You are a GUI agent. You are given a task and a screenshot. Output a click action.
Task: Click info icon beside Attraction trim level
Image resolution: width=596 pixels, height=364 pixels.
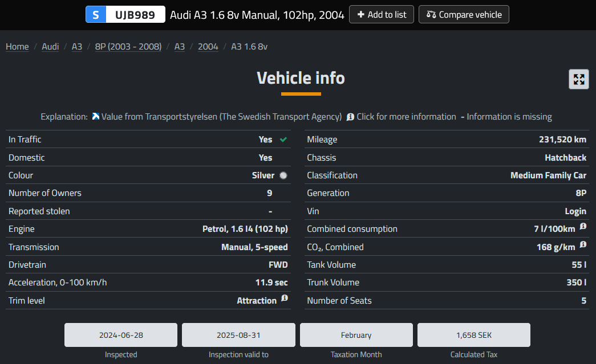(285, 298)
